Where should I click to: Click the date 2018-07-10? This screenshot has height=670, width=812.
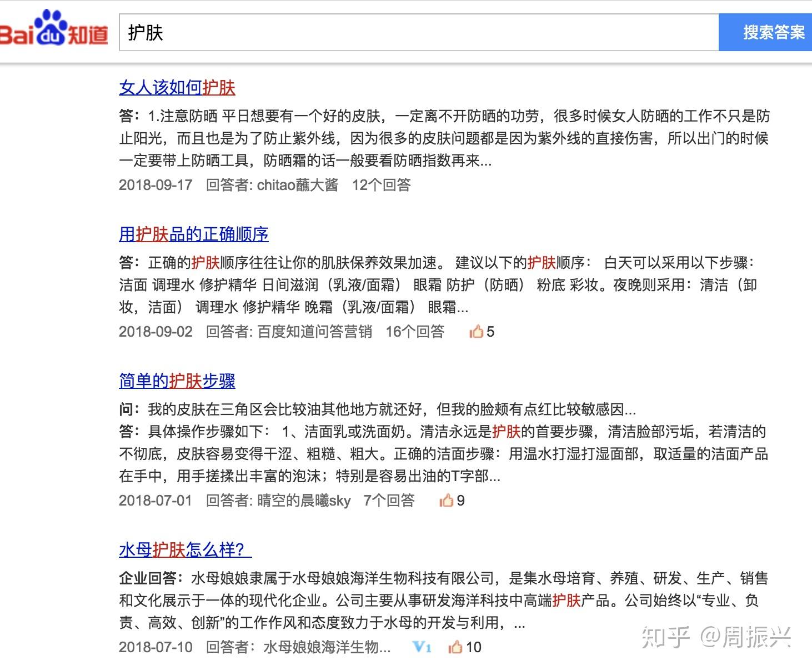156,647
